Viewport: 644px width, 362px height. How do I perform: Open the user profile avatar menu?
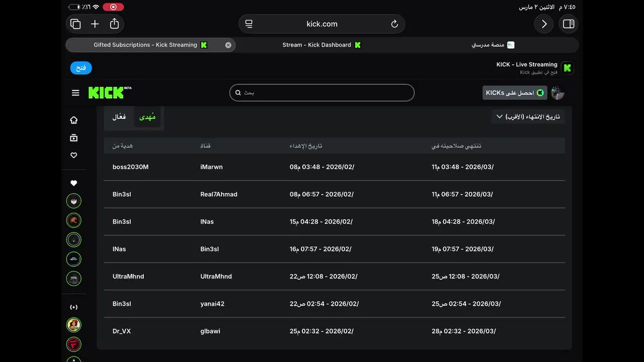tap(557, 93)
